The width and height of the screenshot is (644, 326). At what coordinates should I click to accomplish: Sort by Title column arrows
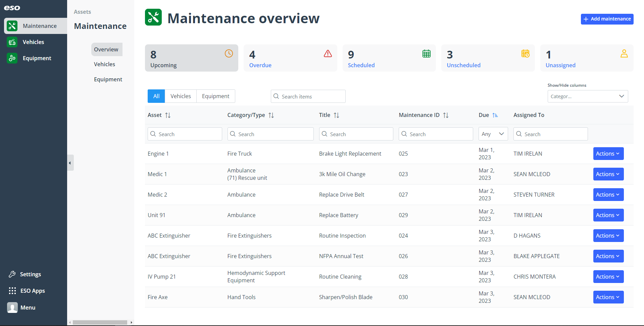(336, 115)
